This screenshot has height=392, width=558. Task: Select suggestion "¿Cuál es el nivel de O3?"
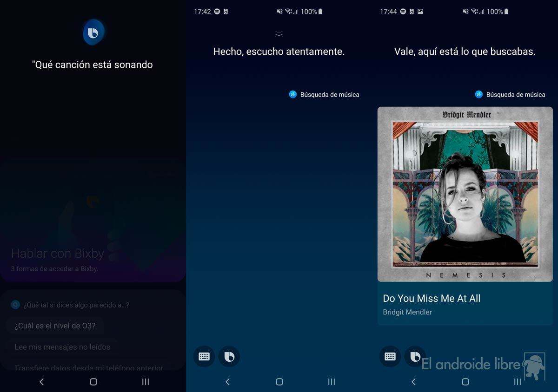55,326
